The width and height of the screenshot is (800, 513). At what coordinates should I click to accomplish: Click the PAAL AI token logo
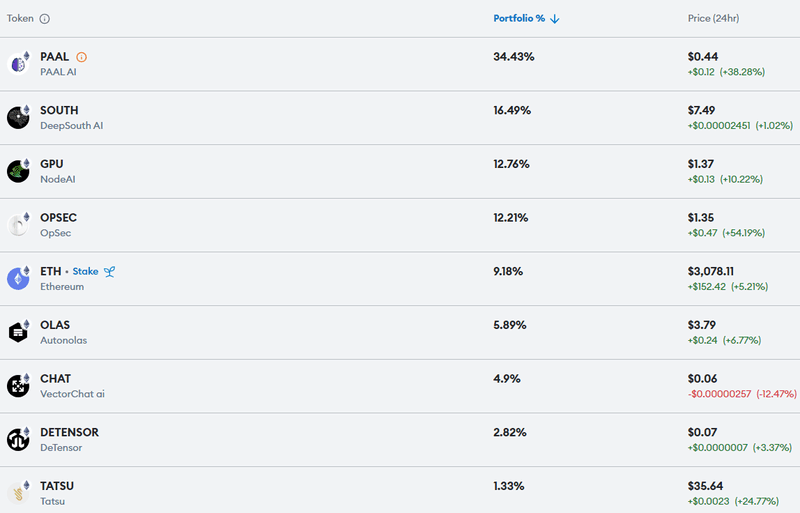coord(18,64)
